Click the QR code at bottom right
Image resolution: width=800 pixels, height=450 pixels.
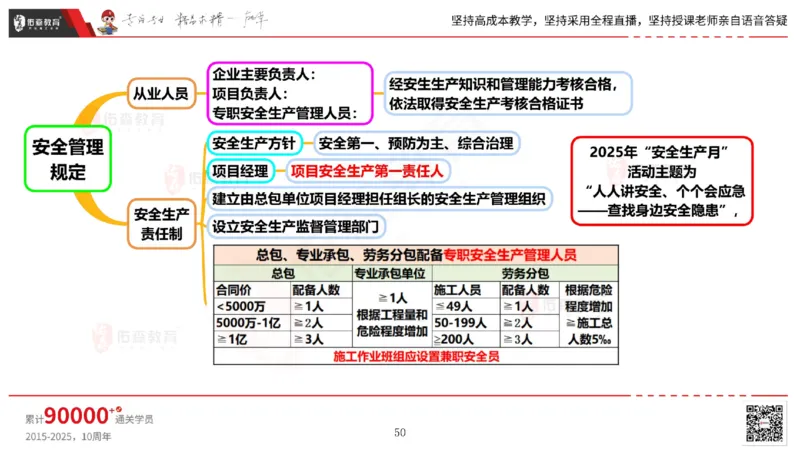pyautogui.click(x=764, y=423)
